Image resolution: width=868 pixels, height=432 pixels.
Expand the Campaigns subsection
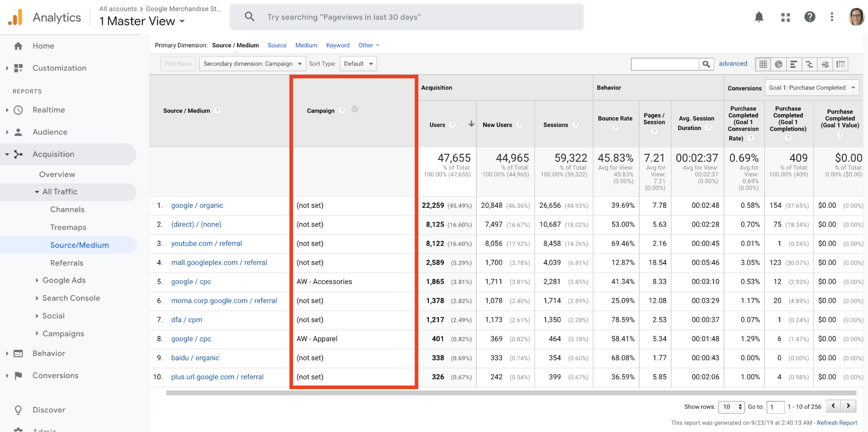pyautogui.click(x=37, y=334)
